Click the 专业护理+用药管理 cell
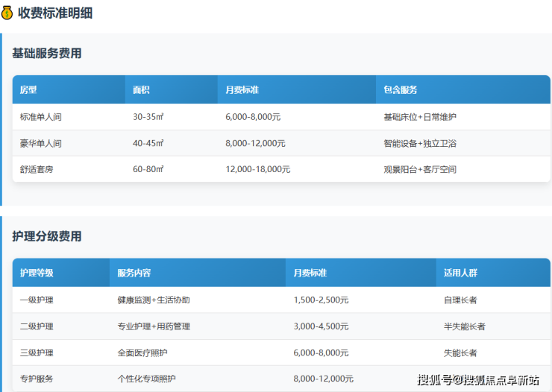The width and height of the screenshot is (552, 392). [154, 326]
